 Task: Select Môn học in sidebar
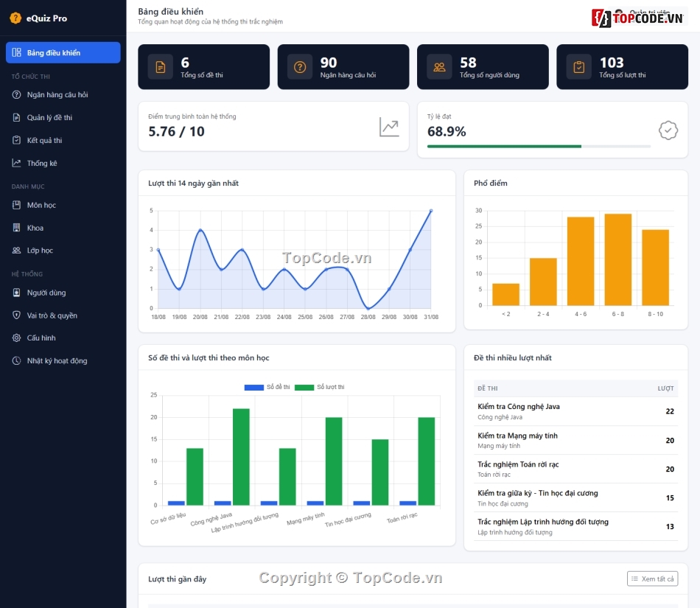63,205
